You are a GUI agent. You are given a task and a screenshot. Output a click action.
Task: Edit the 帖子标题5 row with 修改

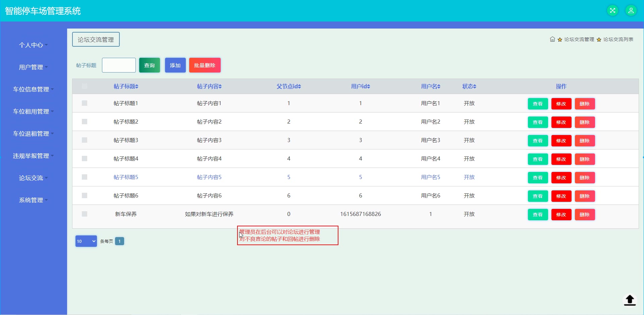[561, 178]
